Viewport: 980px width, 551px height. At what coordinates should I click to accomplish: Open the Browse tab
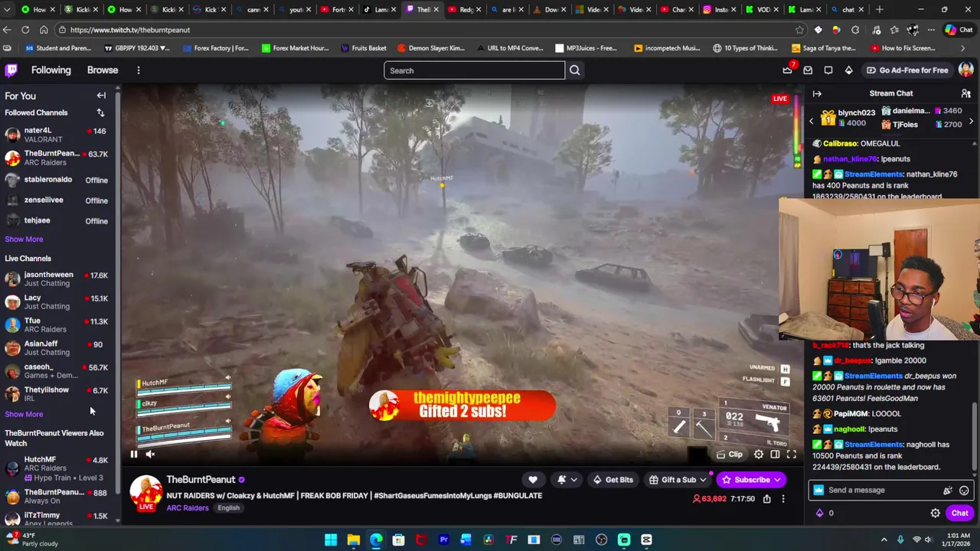(x=103, y=70)
